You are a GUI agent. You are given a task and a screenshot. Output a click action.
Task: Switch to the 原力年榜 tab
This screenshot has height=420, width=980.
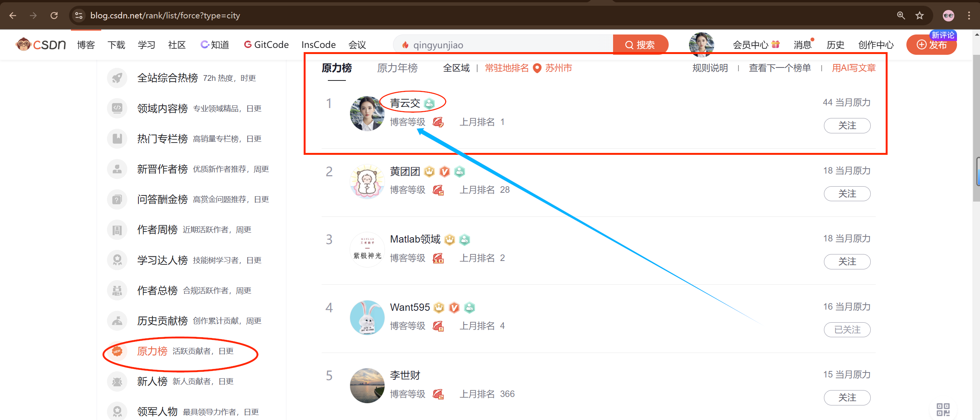tap(397, 68)
